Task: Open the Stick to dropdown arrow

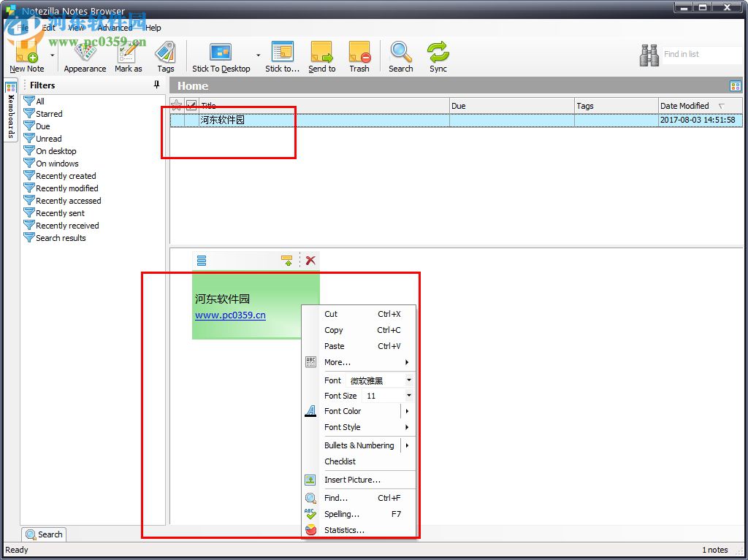Action: (258, 56)
